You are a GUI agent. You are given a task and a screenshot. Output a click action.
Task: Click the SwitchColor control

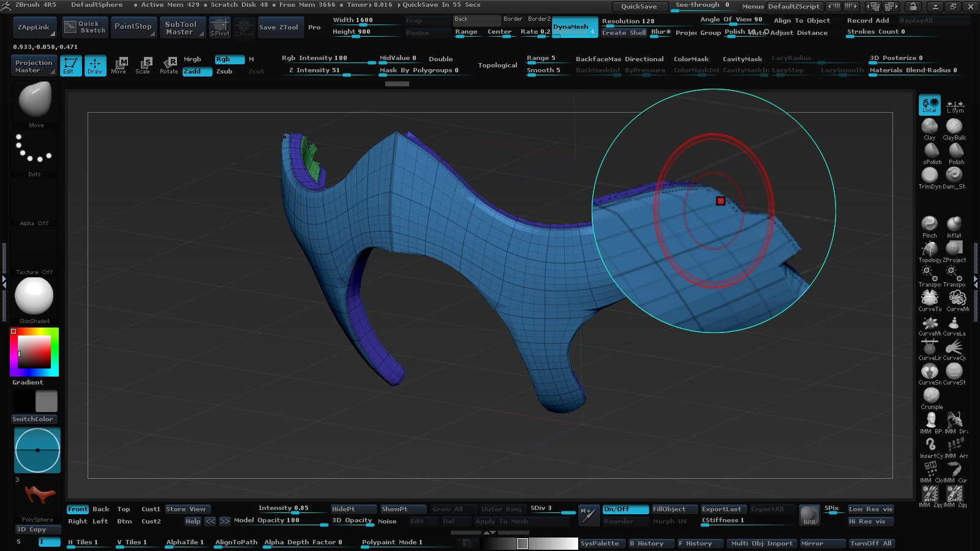[34, 419]
